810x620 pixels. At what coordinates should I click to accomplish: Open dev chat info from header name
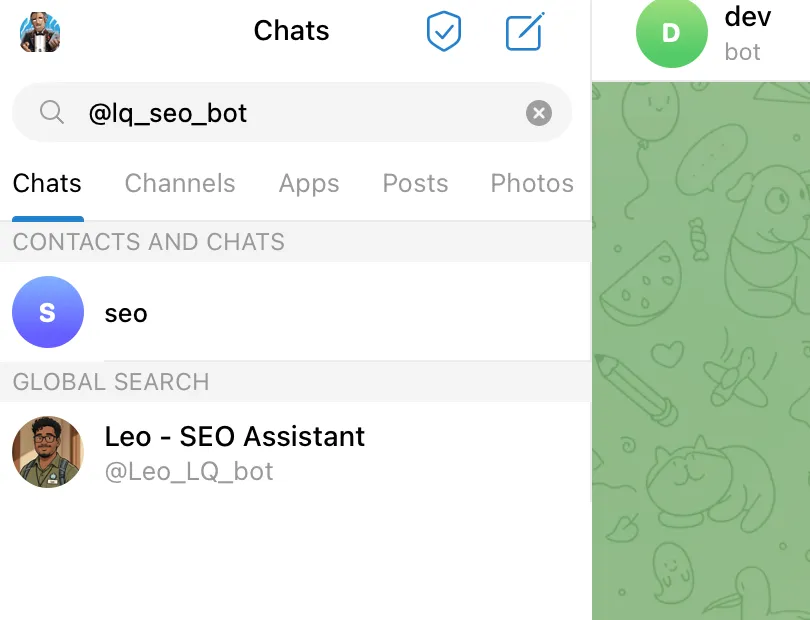[x=747, y=17]
